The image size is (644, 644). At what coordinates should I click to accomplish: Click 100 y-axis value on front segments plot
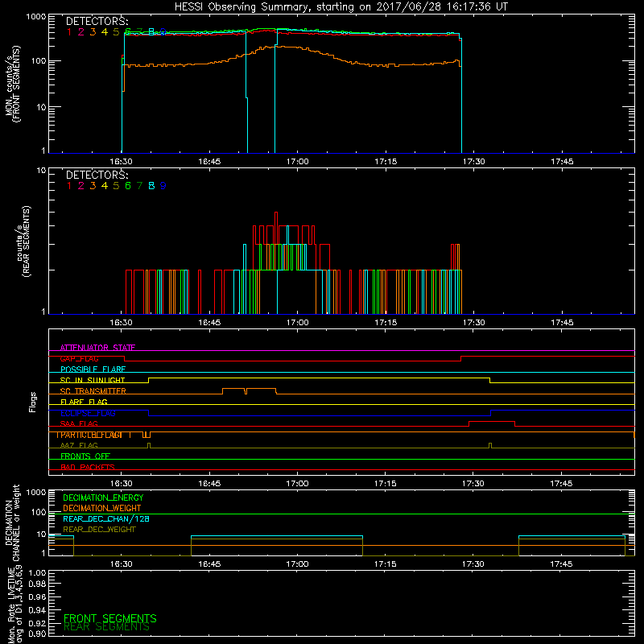pyautogui.click(x=39, y=61)
